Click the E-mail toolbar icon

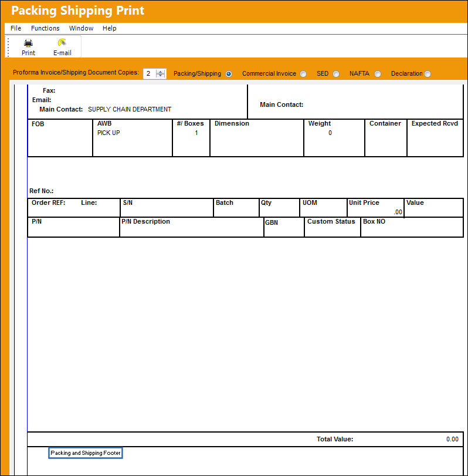(x=62, y=42)
